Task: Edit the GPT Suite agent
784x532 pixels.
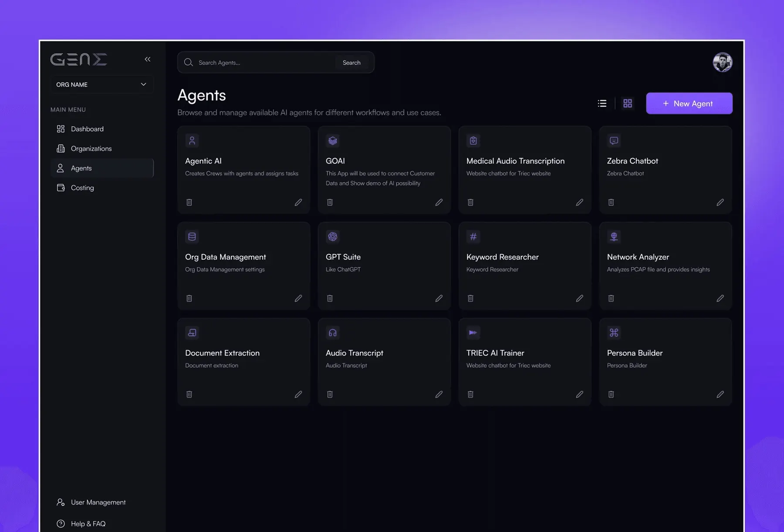Action: 439,299
